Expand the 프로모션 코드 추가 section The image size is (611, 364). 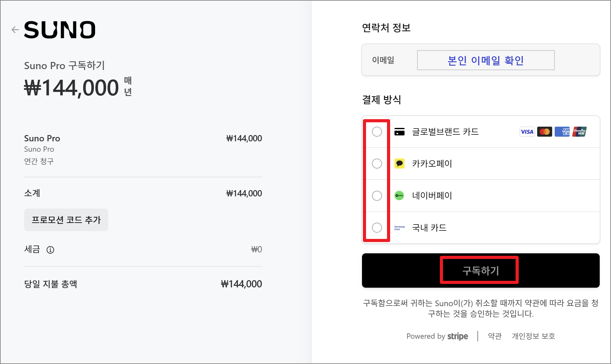click(66, 220)
